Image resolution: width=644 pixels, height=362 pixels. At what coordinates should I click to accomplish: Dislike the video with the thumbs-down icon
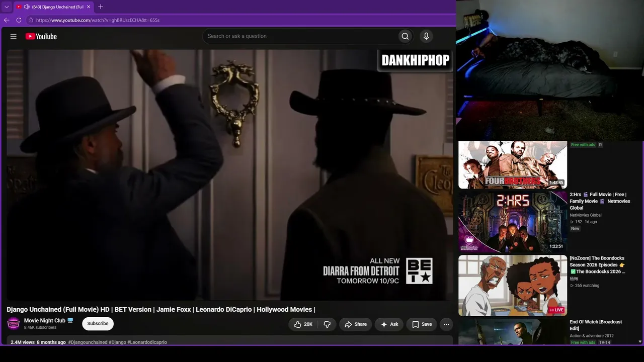(327, 324)
